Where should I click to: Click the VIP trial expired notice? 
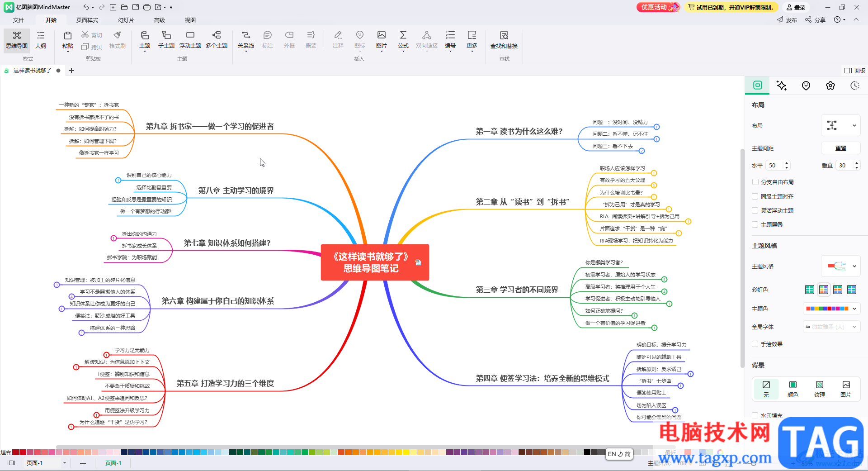[731, 7]
